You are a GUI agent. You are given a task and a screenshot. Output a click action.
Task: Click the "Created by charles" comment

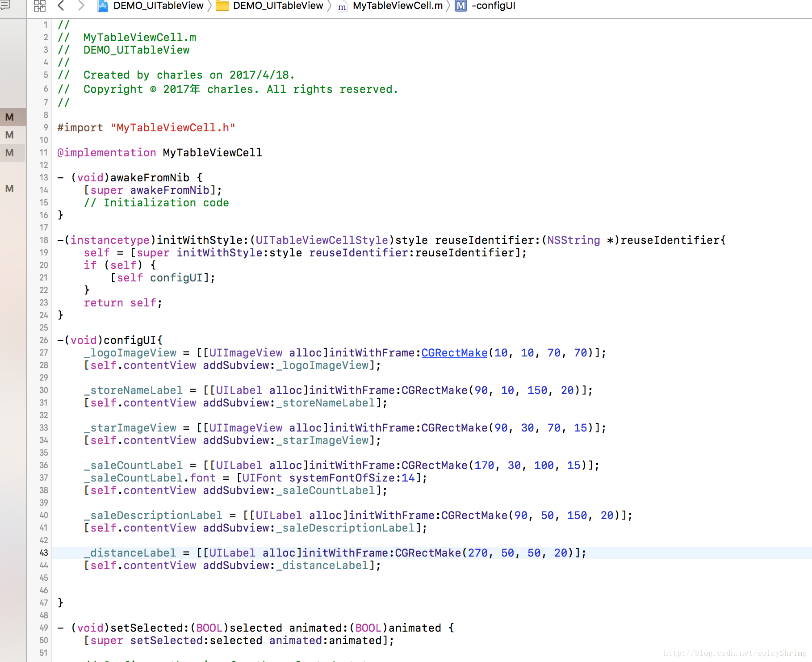click(x=143, y=75)
